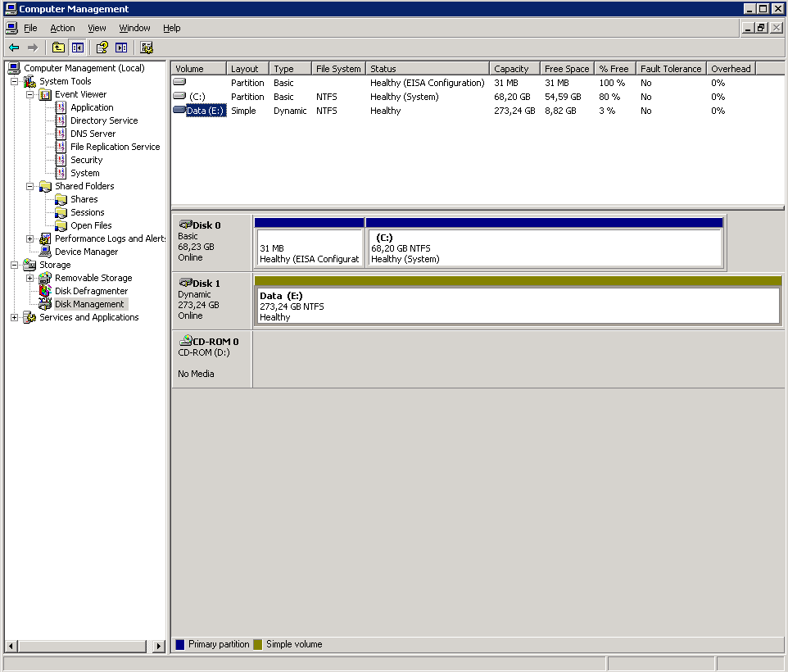Viewport: 788px width, 672px height.
Task: Click the No Media CD-ROM status text
Action: tap(196, 374)
